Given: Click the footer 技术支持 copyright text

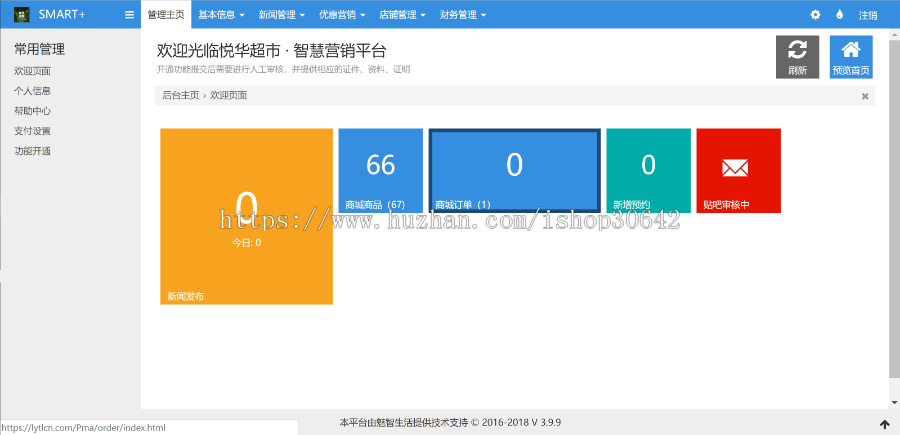Looking at the screenshot, I should (x=450, y=423).
